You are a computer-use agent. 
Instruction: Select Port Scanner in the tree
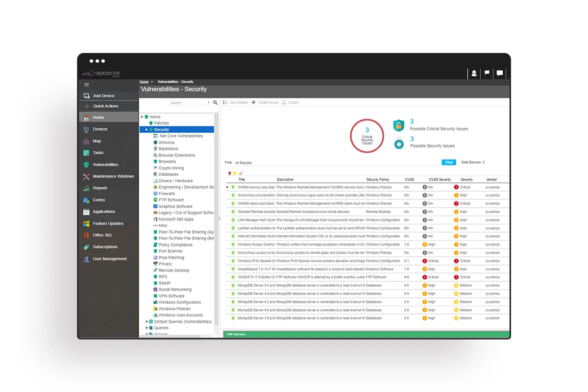pos(171,251)
